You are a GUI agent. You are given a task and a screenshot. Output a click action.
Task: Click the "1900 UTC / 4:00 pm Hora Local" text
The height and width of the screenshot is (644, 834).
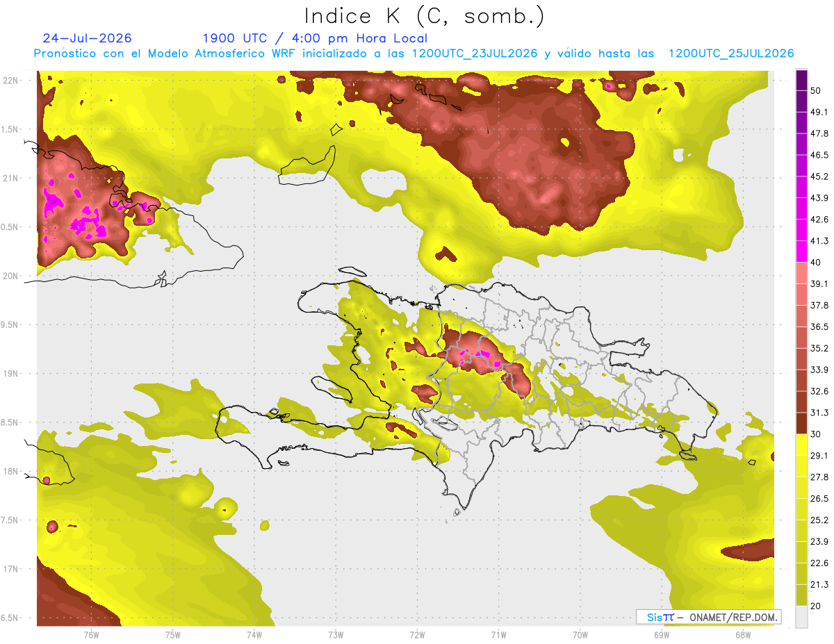(x=315, y=38)
